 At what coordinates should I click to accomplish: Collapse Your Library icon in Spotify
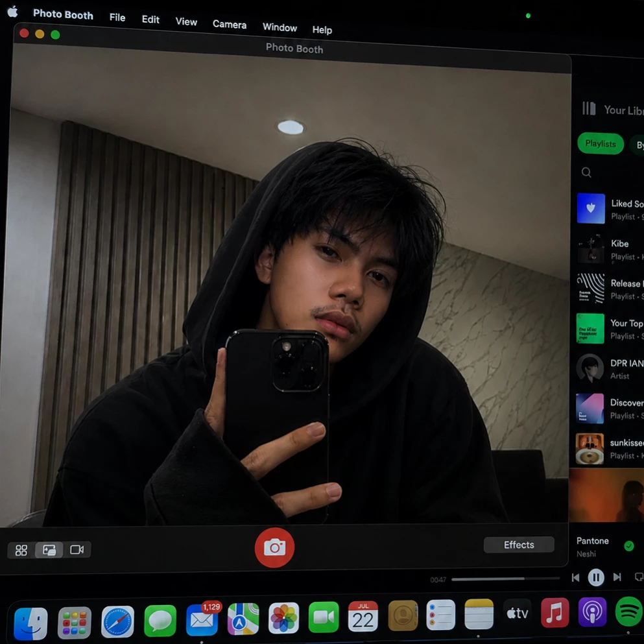point(589,109)
